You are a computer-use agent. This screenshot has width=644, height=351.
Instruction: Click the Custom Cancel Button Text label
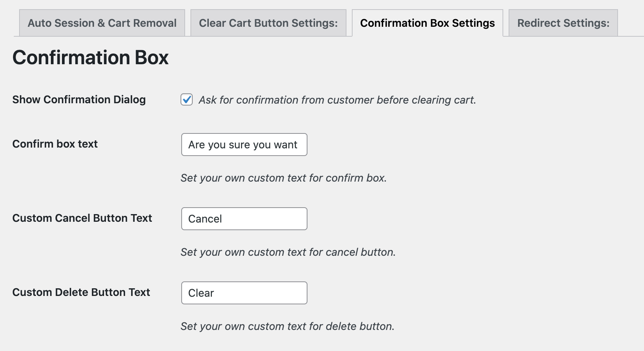[x=82, y=218]
